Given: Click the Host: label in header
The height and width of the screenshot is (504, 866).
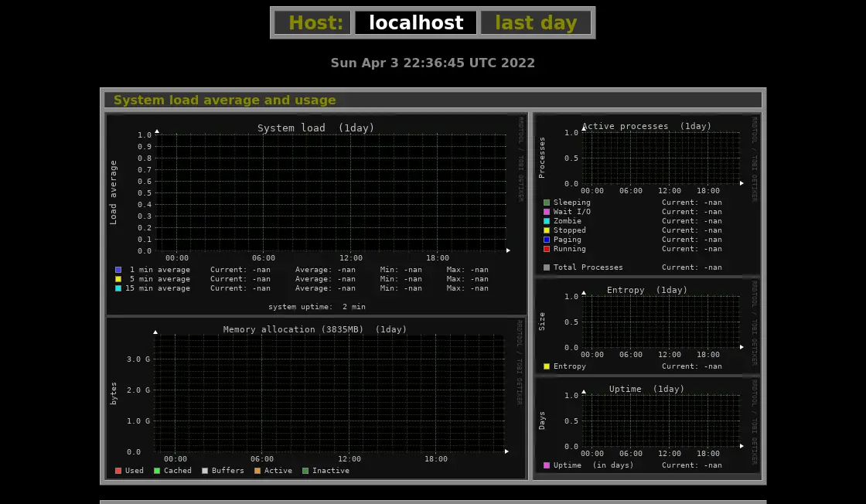Looking at the screenshot, I should [x=316, y=22].
